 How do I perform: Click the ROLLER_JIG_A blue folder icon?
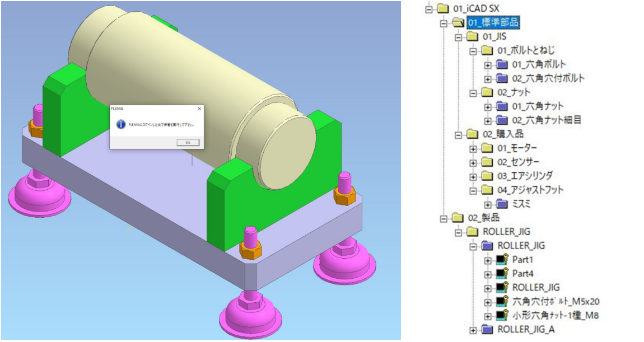pyautogui.click(x=487, y=330)
